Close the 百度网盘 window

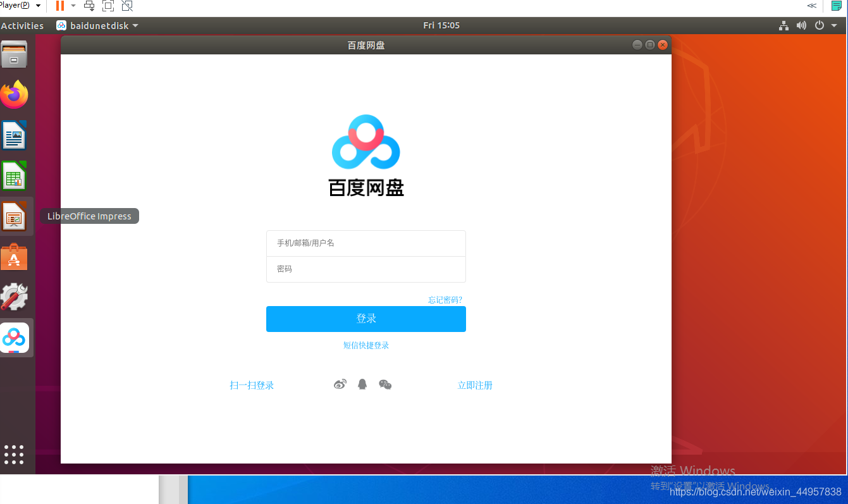click(x=663, y=45)
